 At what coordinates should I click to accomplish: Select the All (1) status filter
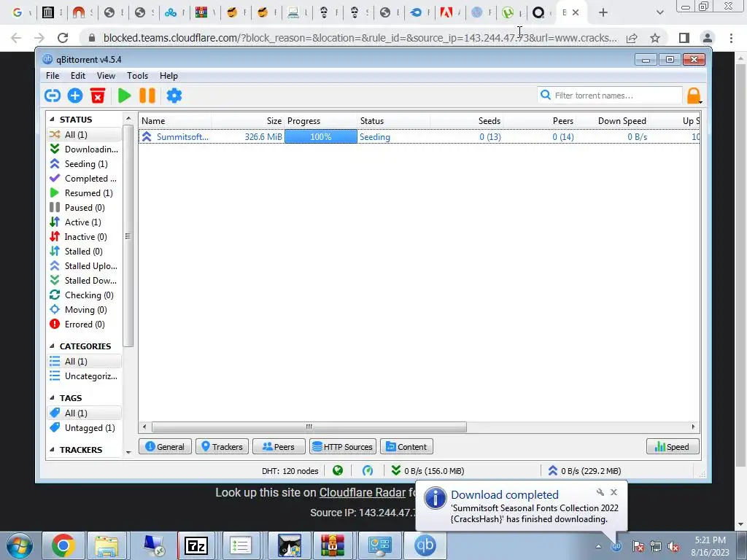click(x=85, y=135)
